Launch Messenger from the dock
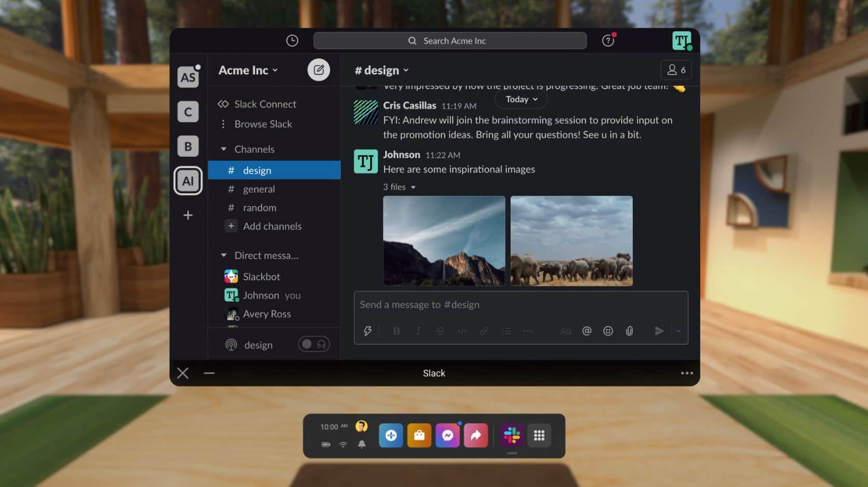 click(x=447, y=436)
